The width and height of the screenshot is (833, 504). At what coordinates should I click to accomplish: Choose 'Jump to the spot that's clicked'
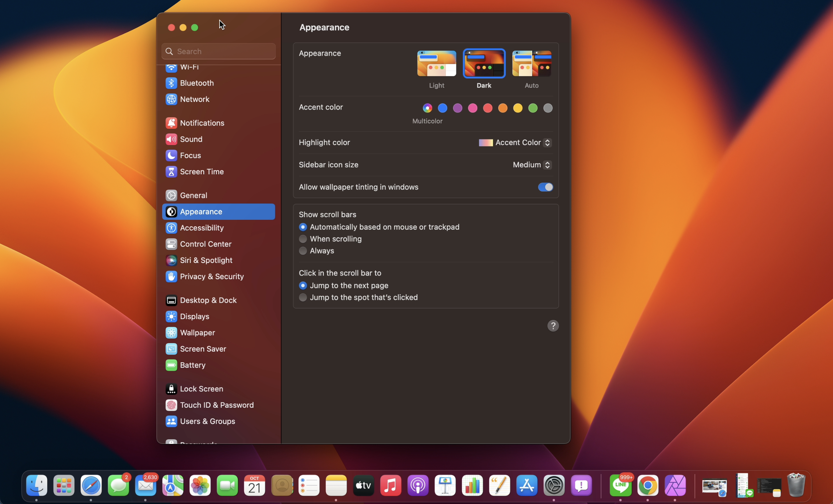[x=303, y=297]
